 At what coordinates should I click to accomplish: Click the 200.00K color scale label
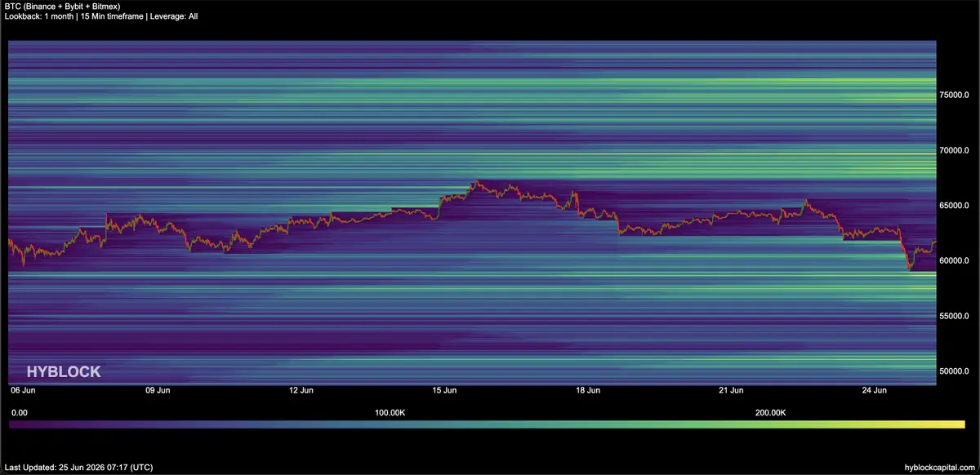(770, 413)
